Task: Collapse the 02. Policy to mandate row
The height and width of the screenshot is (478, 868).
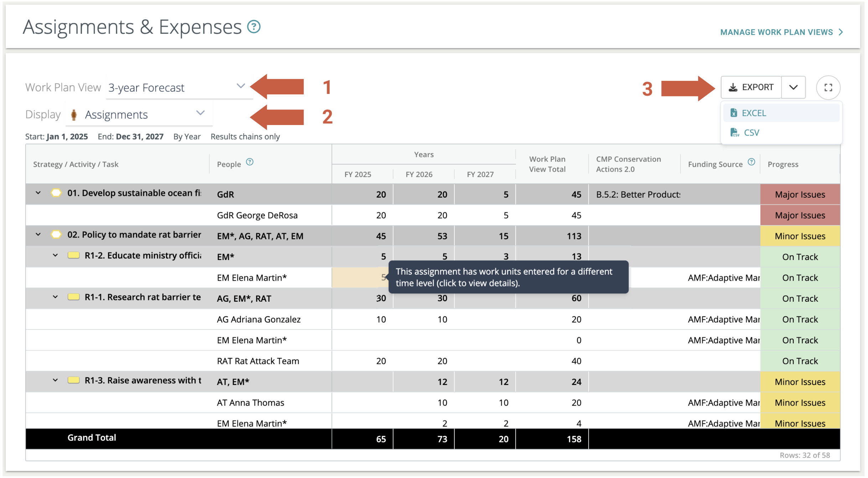Action: click(x=38, y=235)
